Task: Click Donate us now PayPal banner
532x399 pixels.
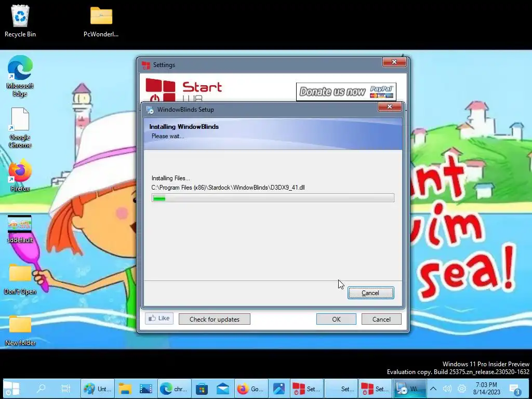Action: (346, 91)
